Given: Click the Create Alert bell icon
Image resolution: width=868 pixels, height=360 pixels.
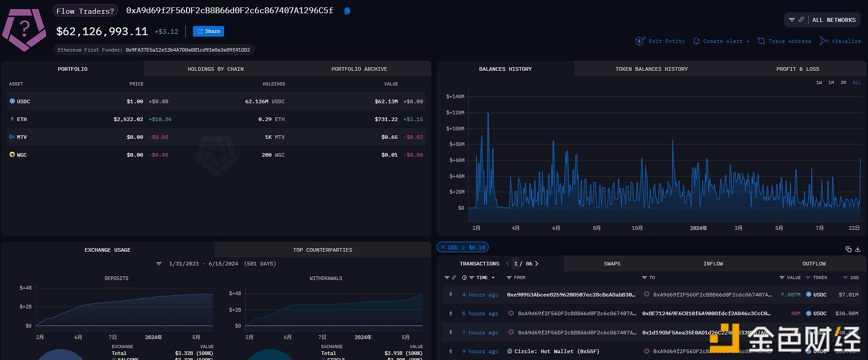Looking at the screenshot, I should 696,41.
